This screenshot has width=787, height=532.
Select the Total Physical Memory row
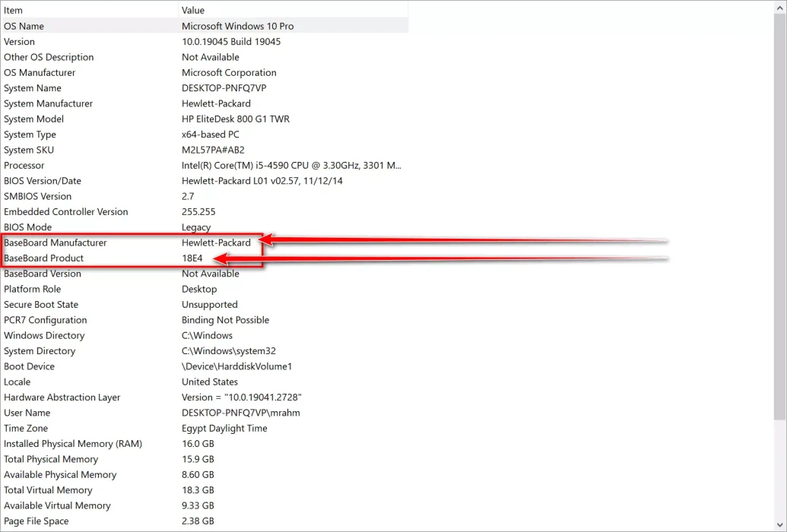[205, 459]
